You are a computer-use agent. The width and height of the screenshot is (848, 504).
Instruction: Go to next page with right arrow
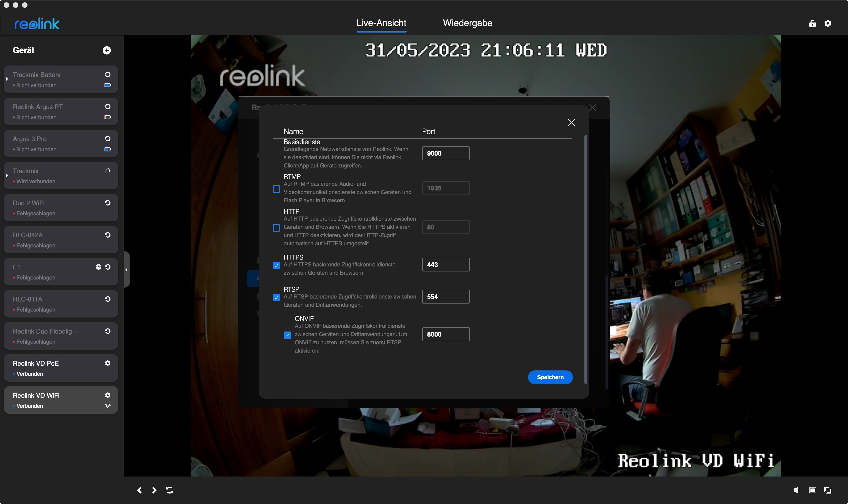coord(154,490)
